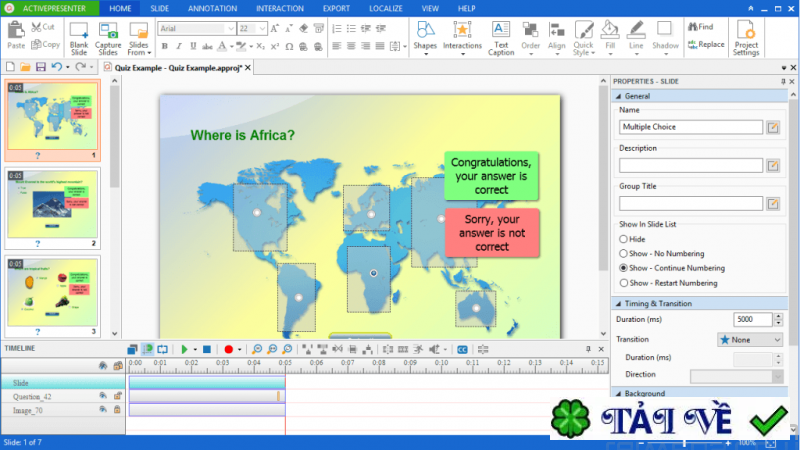This screenshot has height=450, width=800.
Task: Click the edit icon beside Name field
Action: tap(773, 127)
